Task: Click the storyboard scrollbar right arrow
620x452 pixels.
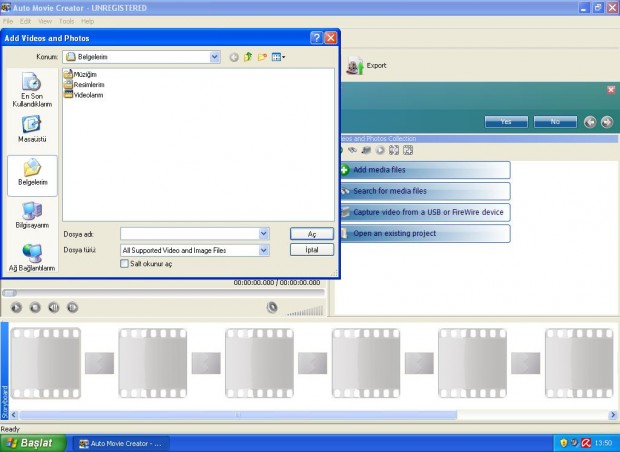Action: click(613, 415)
